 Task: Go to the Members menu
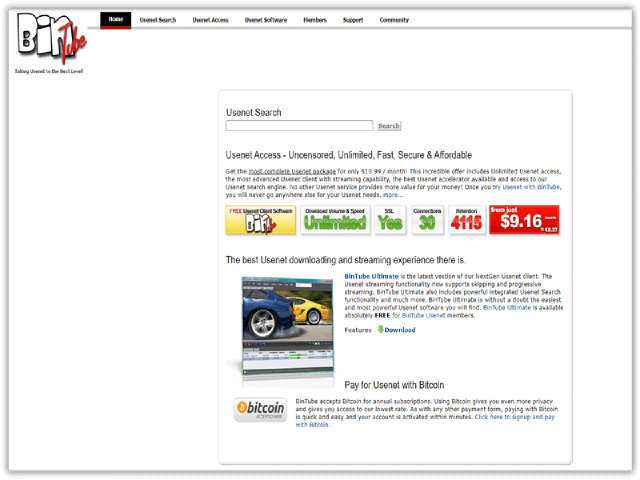[x=315, y=20]
